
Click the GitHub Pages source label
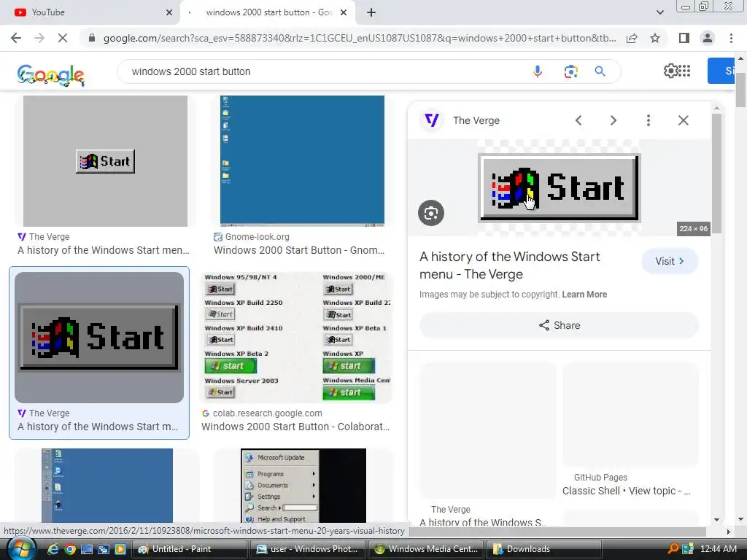[x=600, y=477]
